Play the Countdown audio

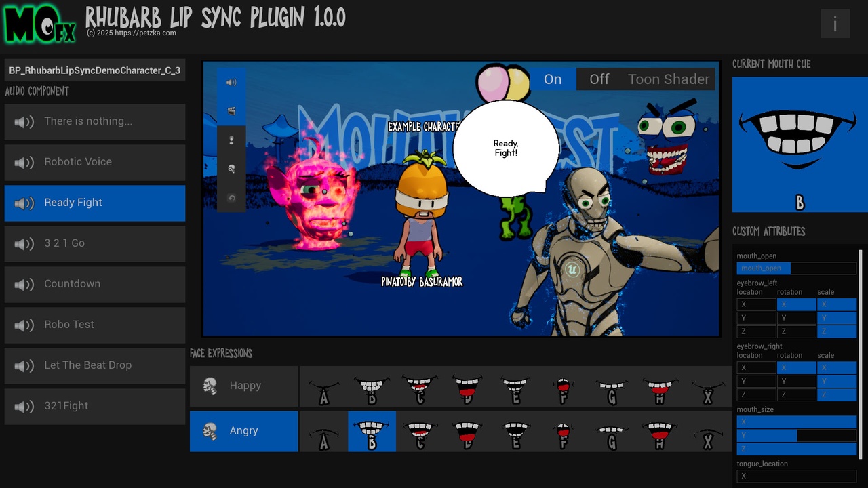(x=95, y=285)
